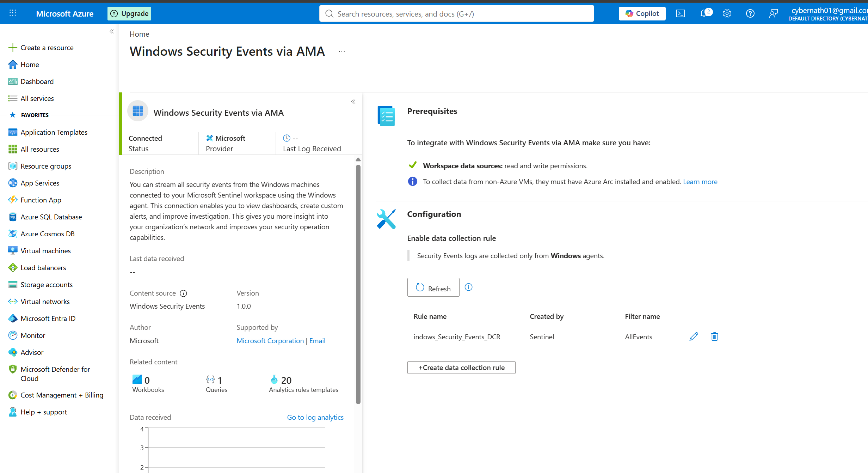Click the Email support link
The width and height of the screenshot is (868, 473).
point(317,340)
